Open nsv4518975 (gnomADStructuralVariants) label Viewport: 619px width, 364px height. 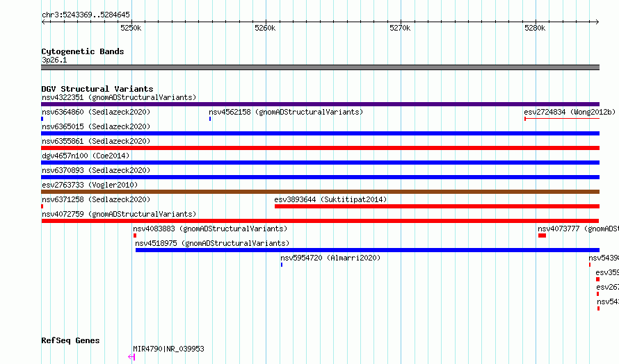212,243
